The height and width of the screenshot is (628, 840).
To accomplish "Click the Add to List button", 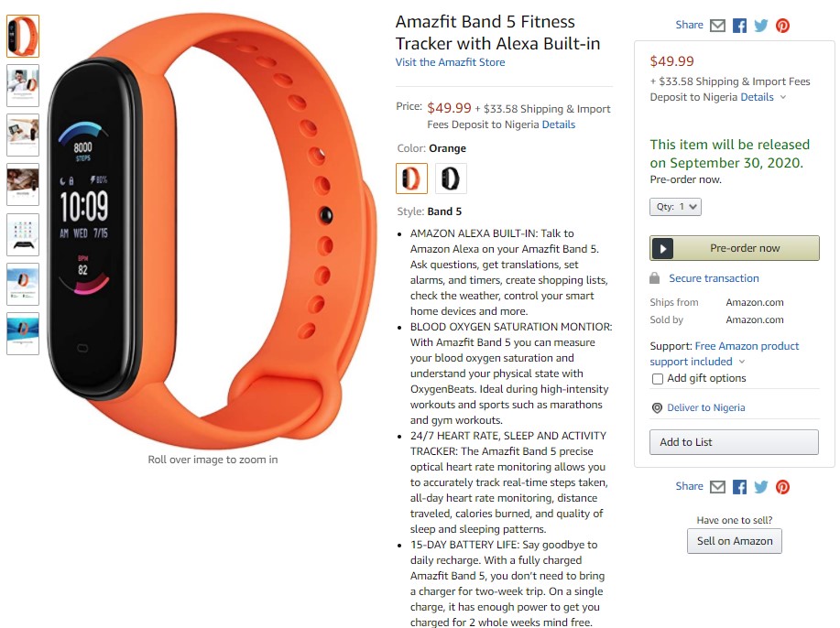I will pyautogui.click(x=734, y=442).
